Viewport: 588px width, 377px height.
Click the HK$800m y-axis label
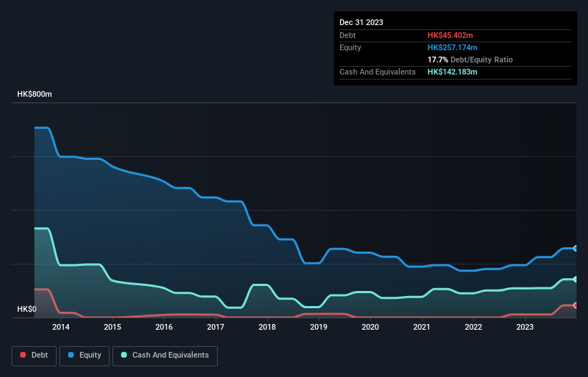34,94
